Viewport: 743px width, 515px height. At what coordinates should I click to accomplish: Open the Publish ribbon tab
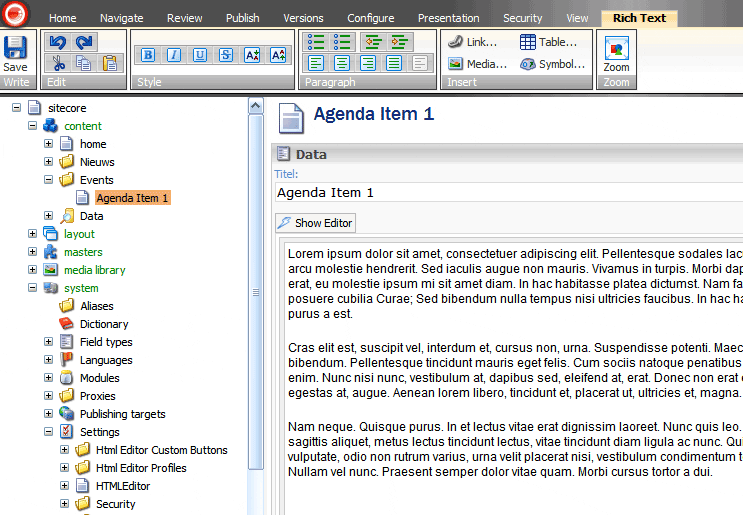click(x=242, y=18)
